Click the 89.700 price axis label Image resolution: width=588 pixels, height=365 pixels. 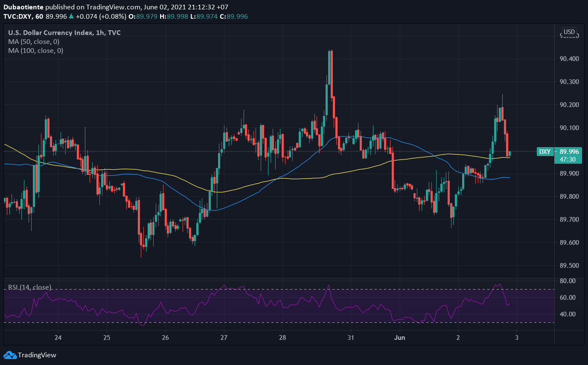point(569,219)
